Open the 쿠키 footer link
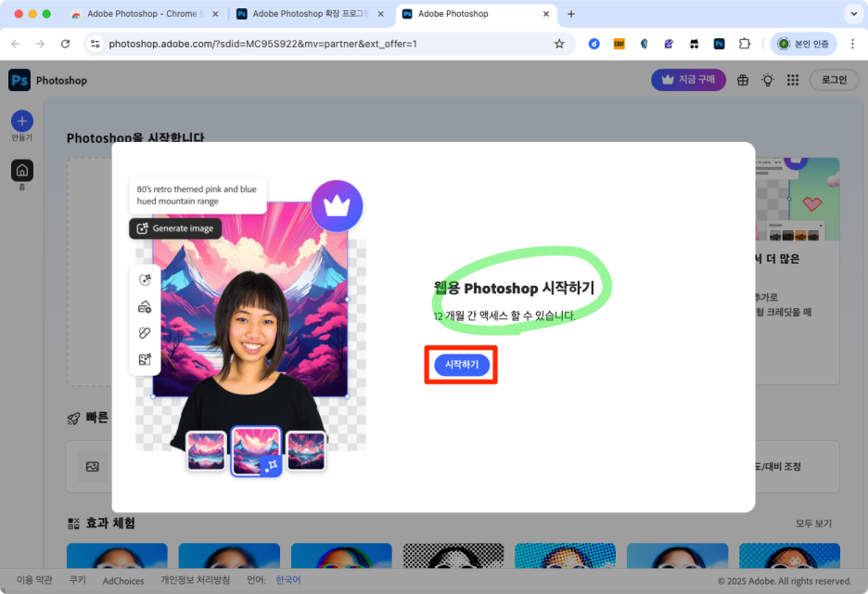Image resolution: width=868 pixels, height=594 pixels. [78, 580]
